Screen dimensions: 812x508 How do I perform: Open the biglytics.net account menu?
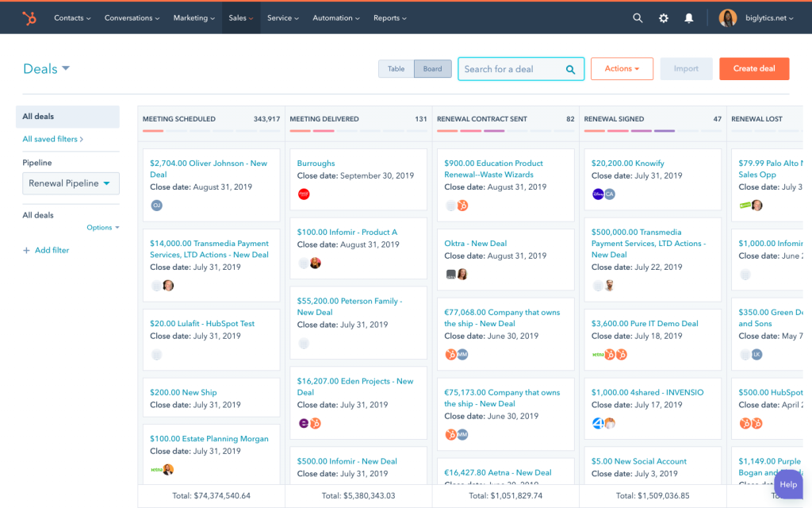[x=769, y=18]
